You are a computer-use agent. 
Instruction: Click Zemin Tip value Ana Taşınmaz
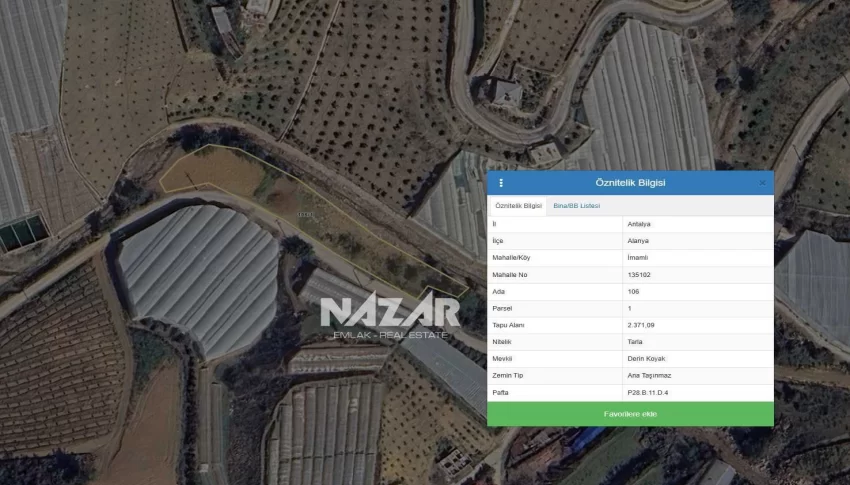[x=649, y=375]
